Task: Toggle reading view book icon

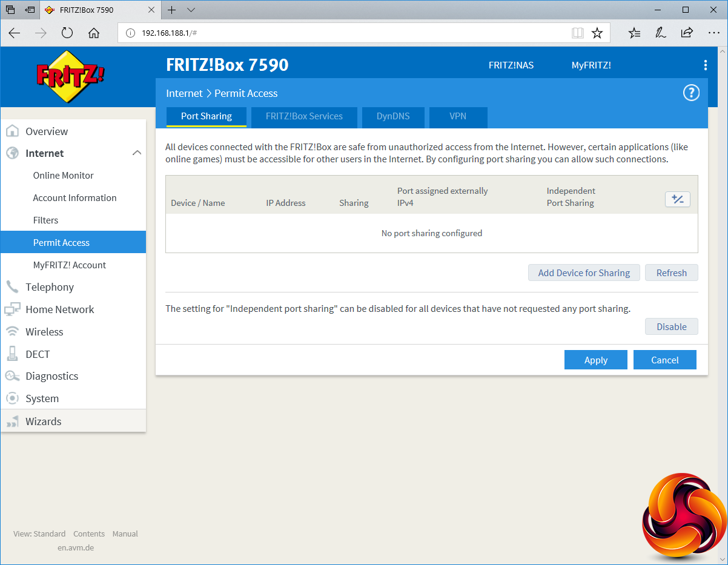Action: tap(578, 33)
